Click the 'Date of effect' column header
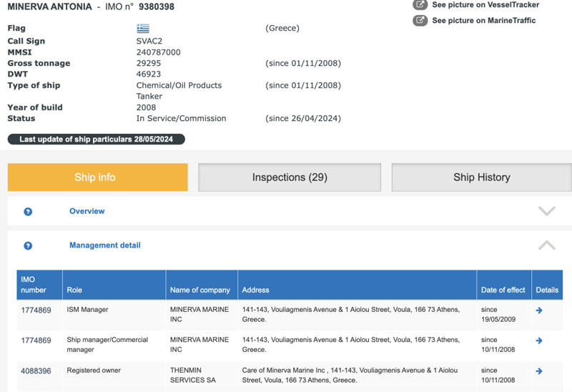 (504, 285)
